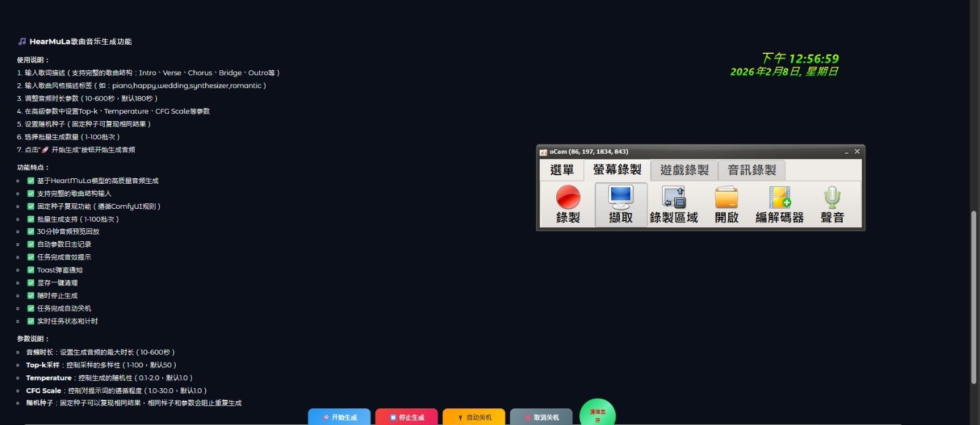This screenshot has height=425, width=980.
Task: Click the page vertical scrollbar thumb
Action: tap(974, 298)
